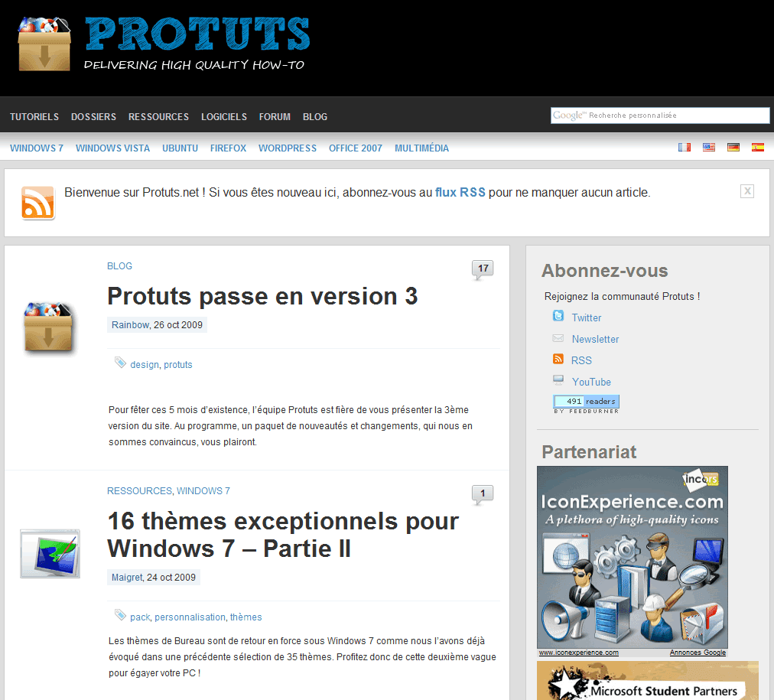Screen dimensions: 774x700
Task: Select the Windows Vista category
Action: 112,148
